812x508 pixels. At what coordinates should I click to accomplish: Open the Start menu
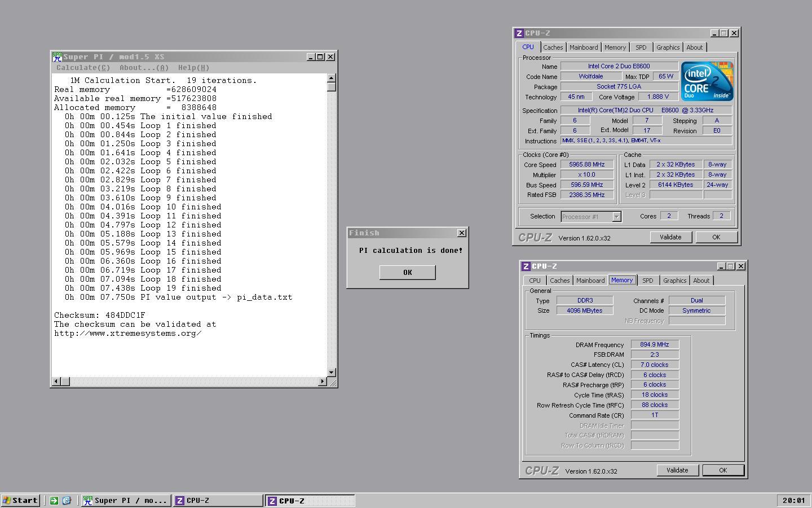(21, 500)
